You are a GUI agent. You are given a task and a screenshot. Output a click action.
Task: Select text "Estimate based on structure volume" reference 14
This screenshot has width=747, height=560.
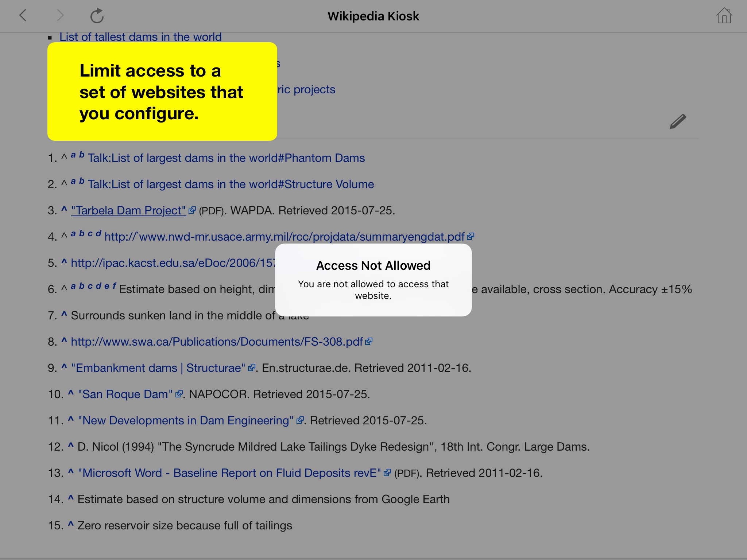point(264,499)
